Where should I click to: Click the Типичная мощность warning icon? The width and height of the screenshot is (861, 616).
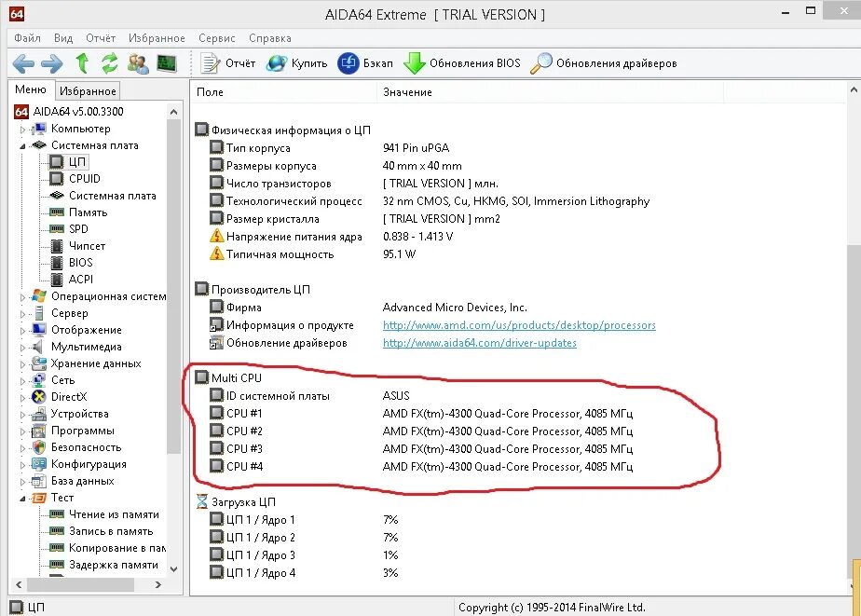coord(217,253)
